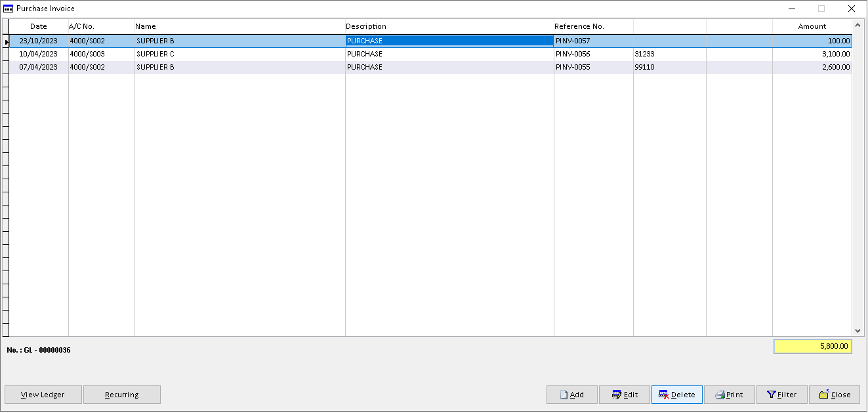Select reference PINV-0056
The width and height of the screenshot is (868, 413).
click(x=594, y=54)
